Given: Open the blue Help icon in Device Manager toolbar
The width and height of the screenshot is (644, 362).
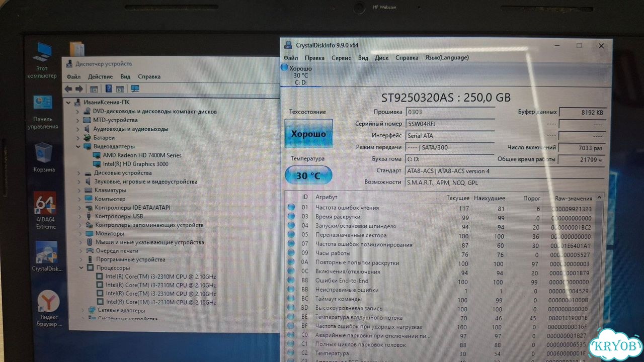Looking at the screenshot, I should click(x=108, y=89).
